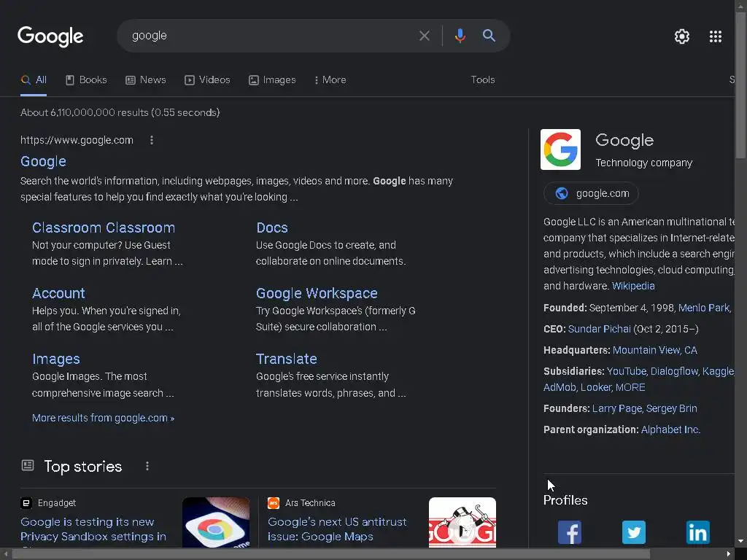Switch to the Videos tab
747x560 pixels.
[x=207, y=80]
